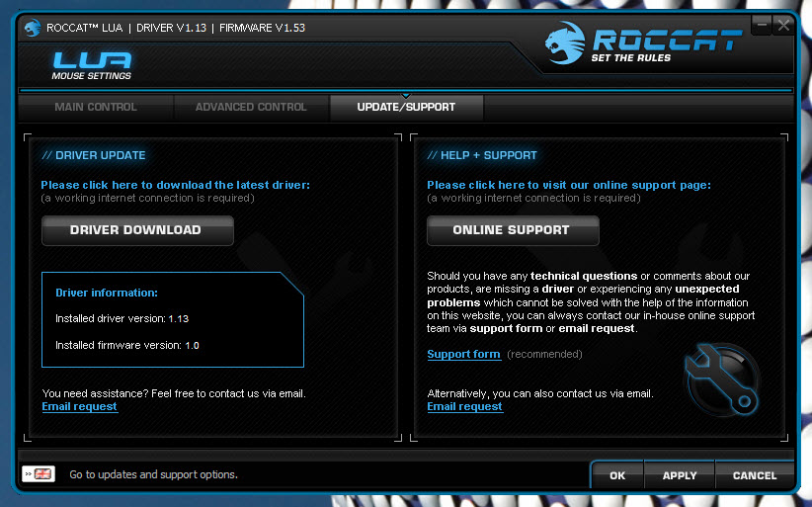
Task: Cancel the settings dialog
Action: point(755,475)
